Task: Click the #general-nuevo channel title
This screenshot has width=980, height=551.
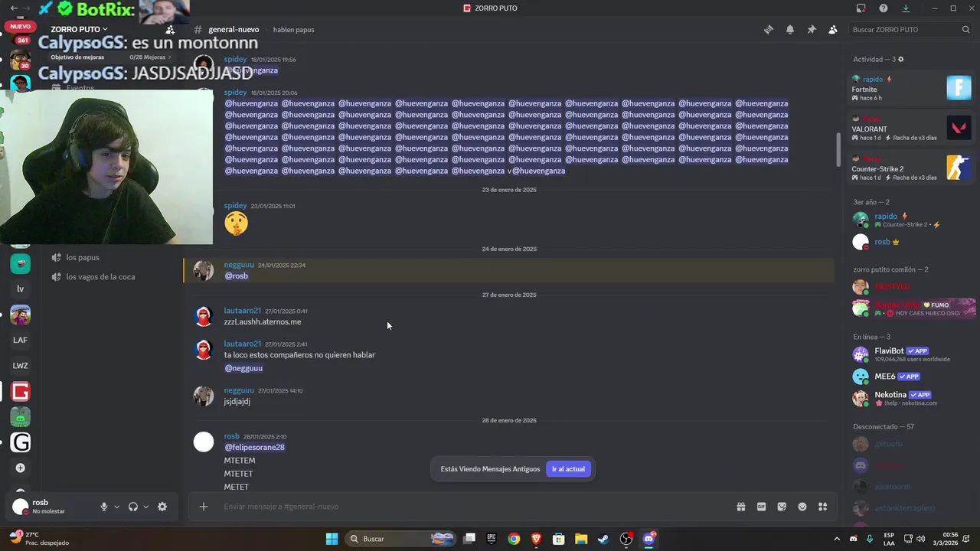Action: [233, 30]
